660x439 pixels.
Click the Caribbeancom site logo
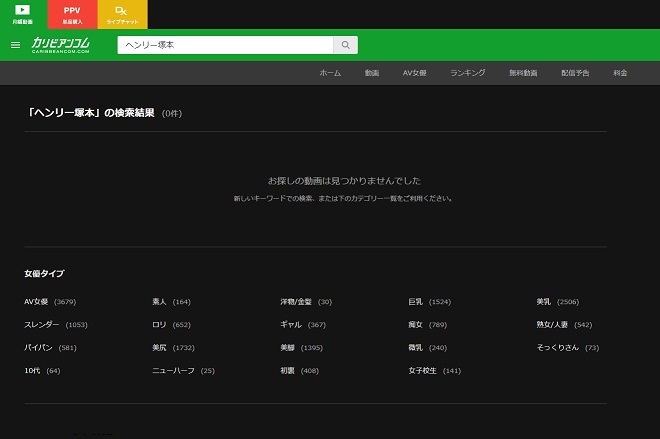[61, 45]
